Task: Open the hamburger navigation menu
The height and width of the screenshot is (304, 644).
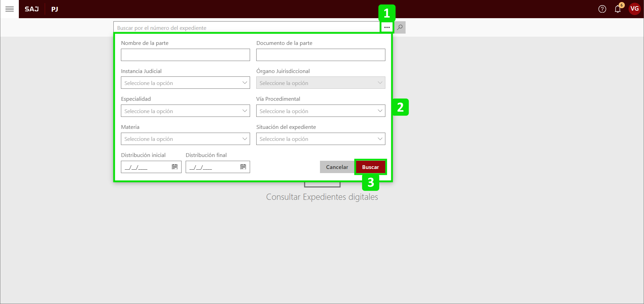Action: tap(10, 9)
